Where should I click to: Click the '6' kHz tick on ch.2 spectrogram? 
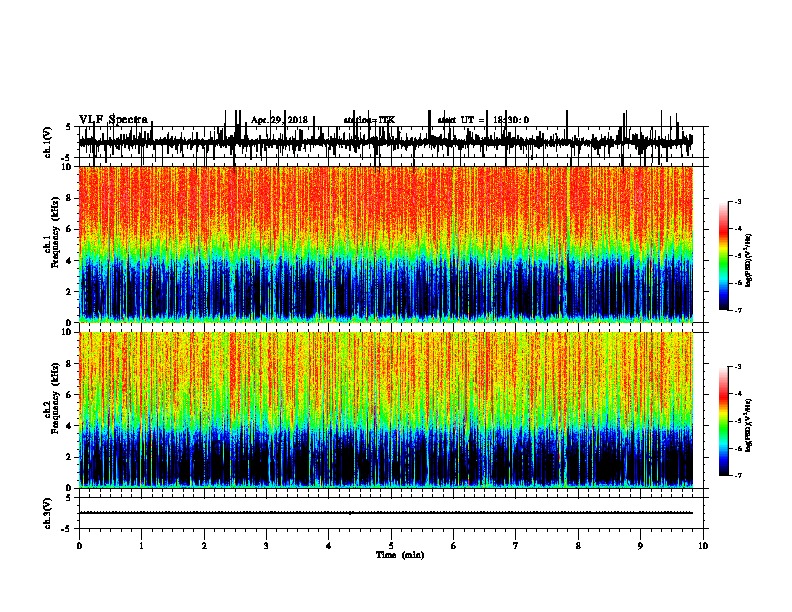pyautogui.click(x=70, y=394)
